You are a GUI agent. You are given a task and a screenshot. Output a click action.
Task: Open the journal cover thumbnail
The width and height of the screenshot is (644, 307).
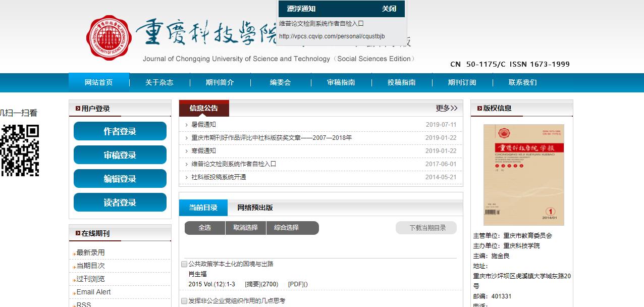[523, 175]
